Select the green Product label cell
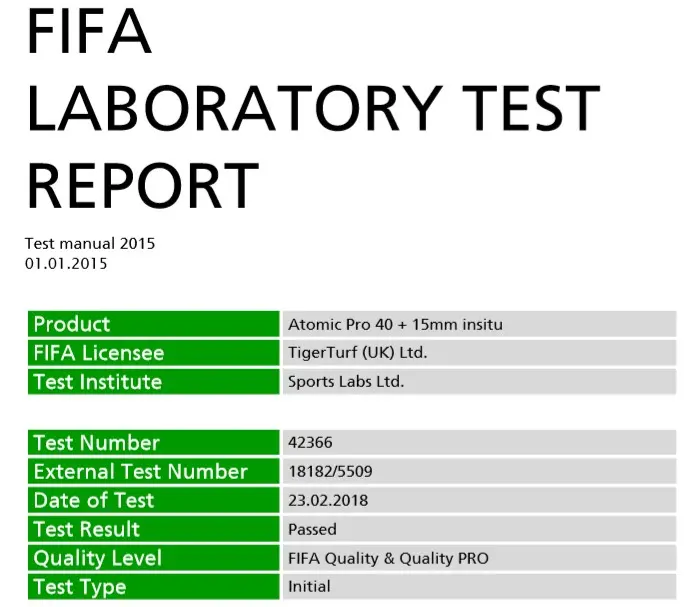696x607 pixels. [153, 324]
